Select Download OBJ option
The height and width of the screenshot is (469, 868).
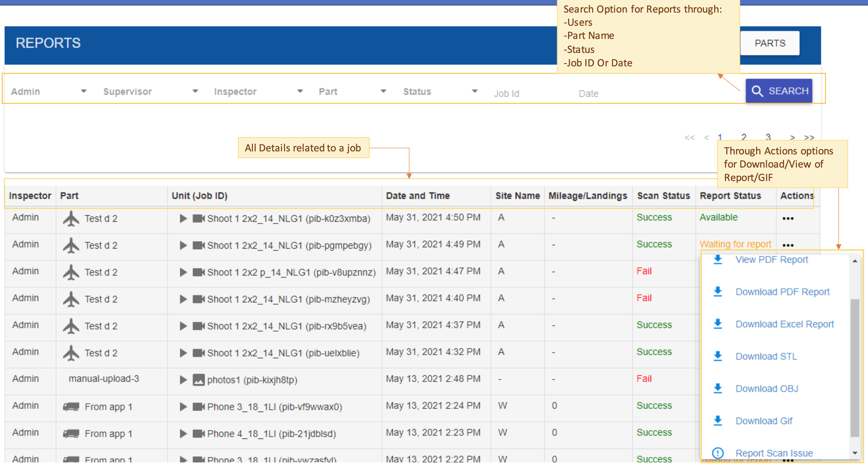click(x=767, y=389)
